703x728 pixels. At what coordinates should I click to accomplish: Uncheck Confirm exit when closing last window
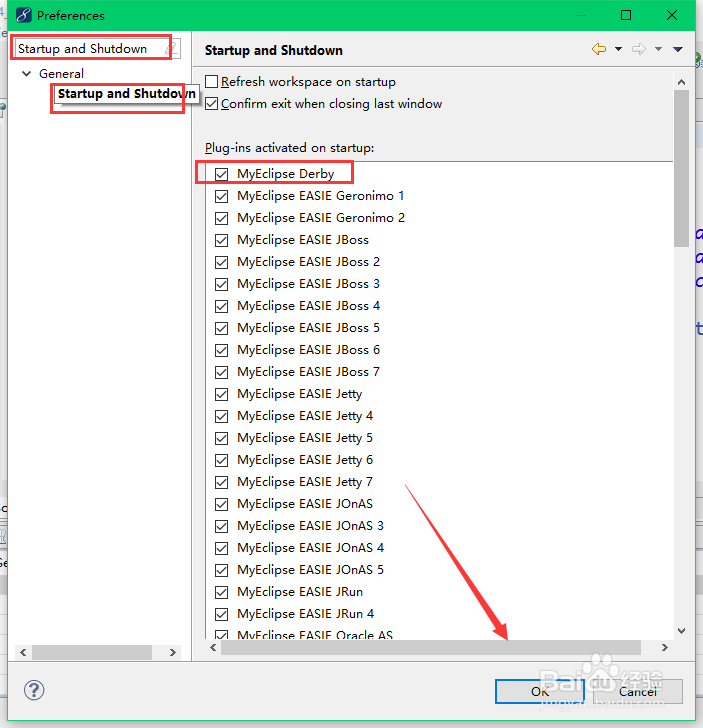tap(211, 104)
